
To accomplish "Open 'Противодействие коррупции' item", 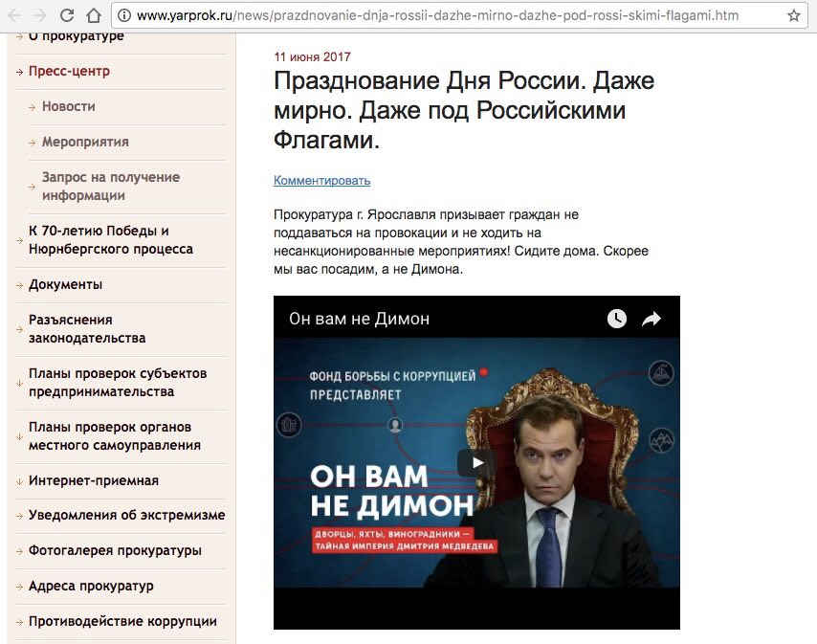I will (122, 621).
